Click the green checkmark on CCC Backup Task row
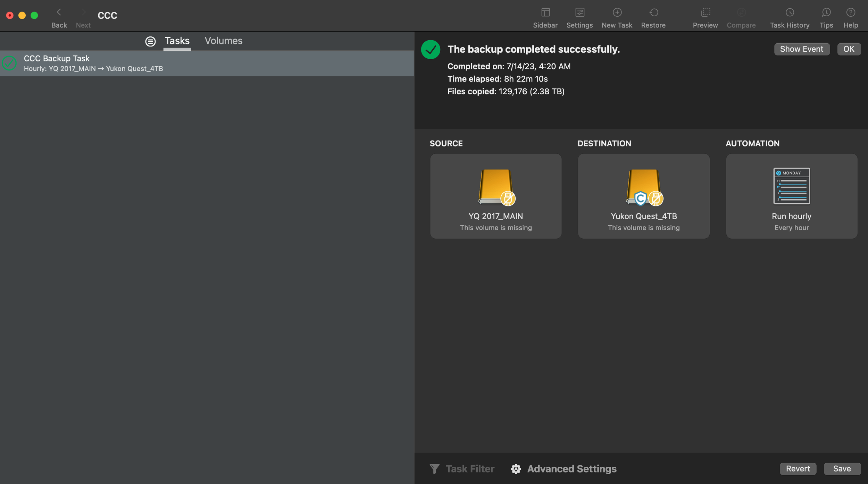 (9, 63)
